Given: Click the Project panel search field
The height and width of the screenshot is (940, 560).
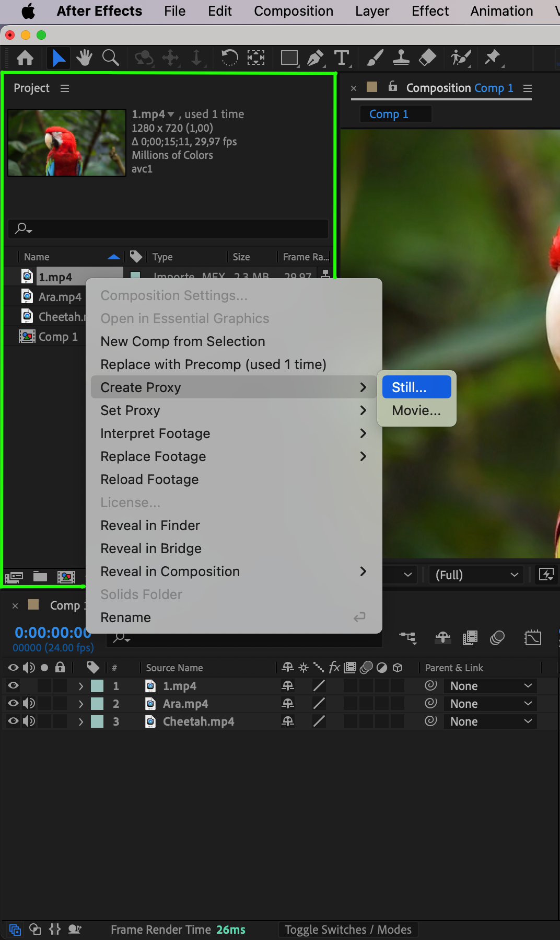Looking at the screenshot, I should [x=168, y=228].
